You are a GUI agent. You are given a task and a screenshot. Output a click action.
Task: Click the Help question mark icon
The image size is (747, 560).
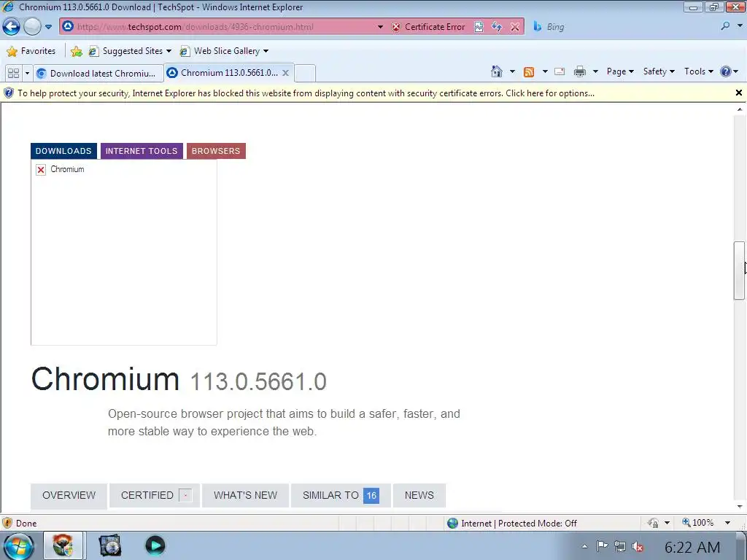(726, 71)
